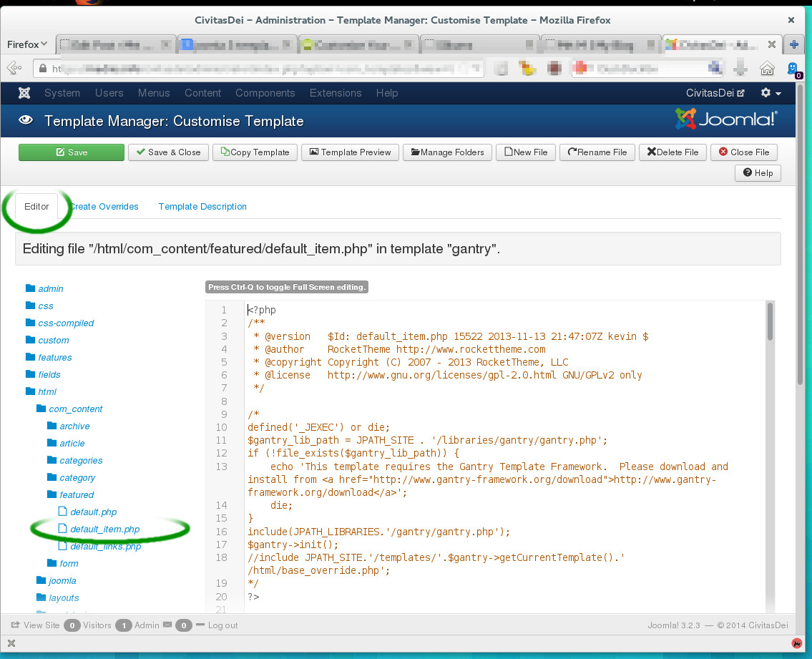Viewport: 812px width, 659px height.
Task: Click Copy Template button
Action: (x=255, y=152)
